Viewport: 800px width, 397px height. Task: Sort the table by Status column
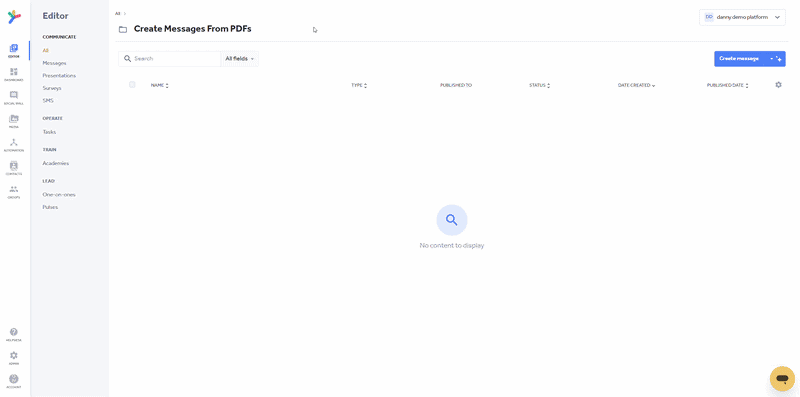point(539,85)
